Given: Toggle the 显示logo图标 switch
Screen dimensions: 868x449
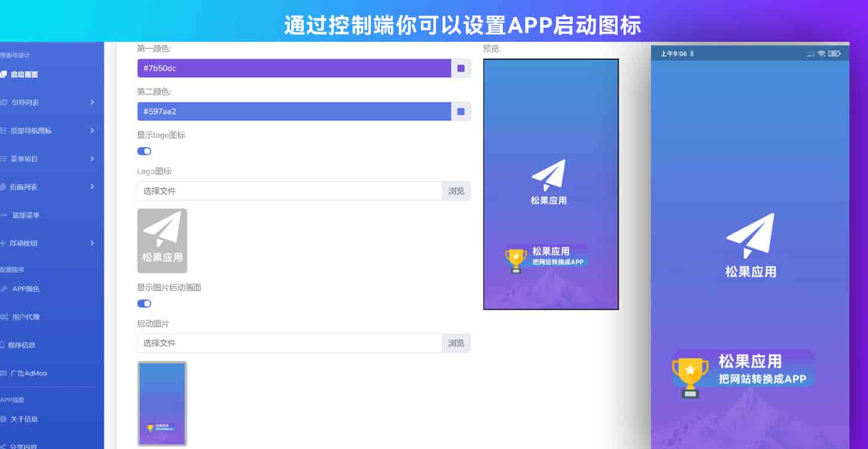Looking at the screenshot, I should [x=144, y=151].
